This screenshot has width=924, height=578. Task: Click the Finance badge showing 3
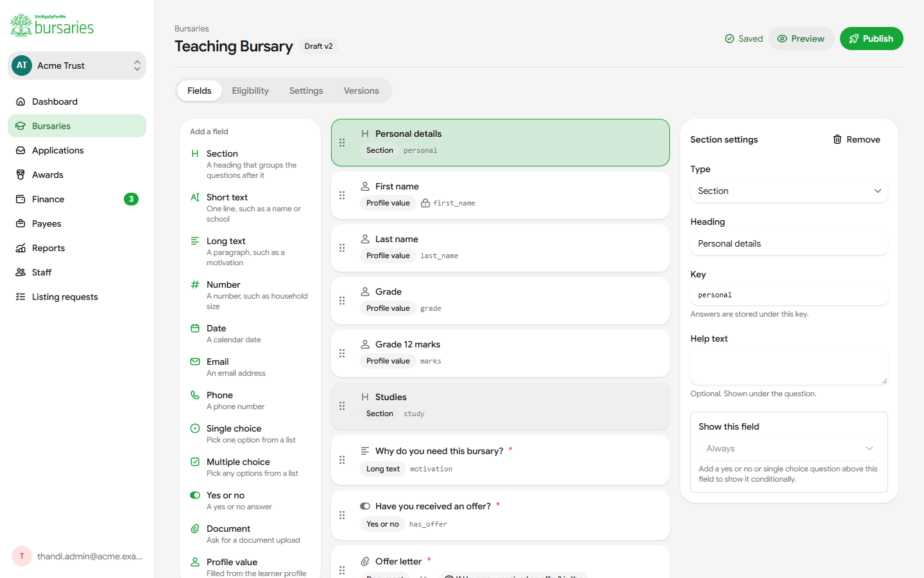tap(131, 199)
